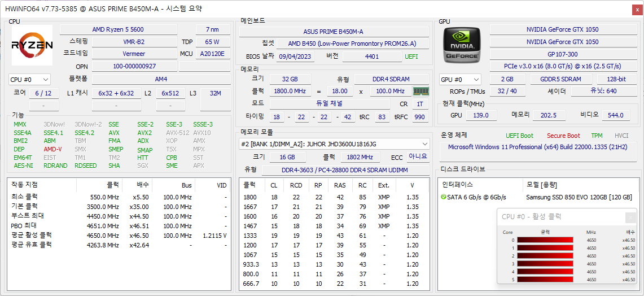The image size is (644, 296).
Task: Click the tRFC 990 timing field
Action: [420, 117]
